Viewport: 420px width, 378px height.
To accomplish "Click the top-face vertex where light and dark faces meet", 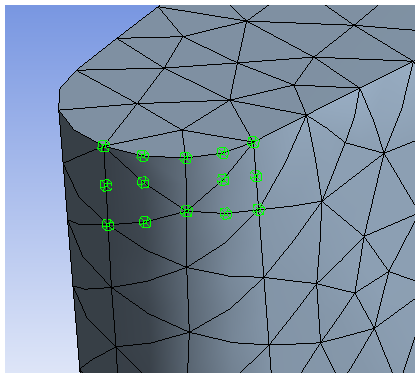I will pos(306,115).
